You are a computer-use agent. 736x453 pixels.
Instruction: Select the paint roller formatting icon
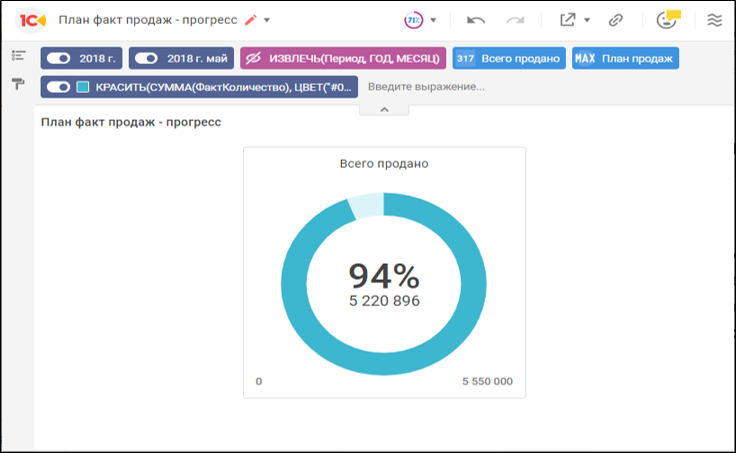(18, 84)
